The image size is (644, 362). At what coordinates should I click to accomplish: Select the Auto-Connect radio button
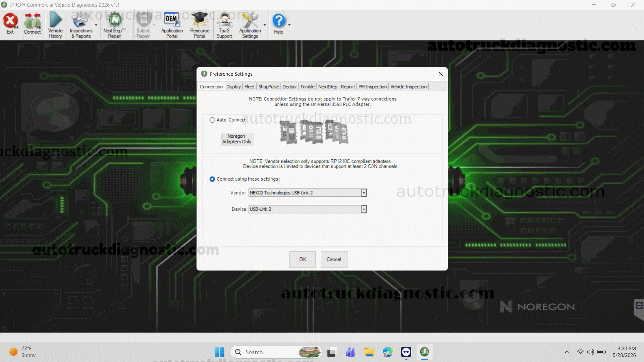click(x=212, y=120)
